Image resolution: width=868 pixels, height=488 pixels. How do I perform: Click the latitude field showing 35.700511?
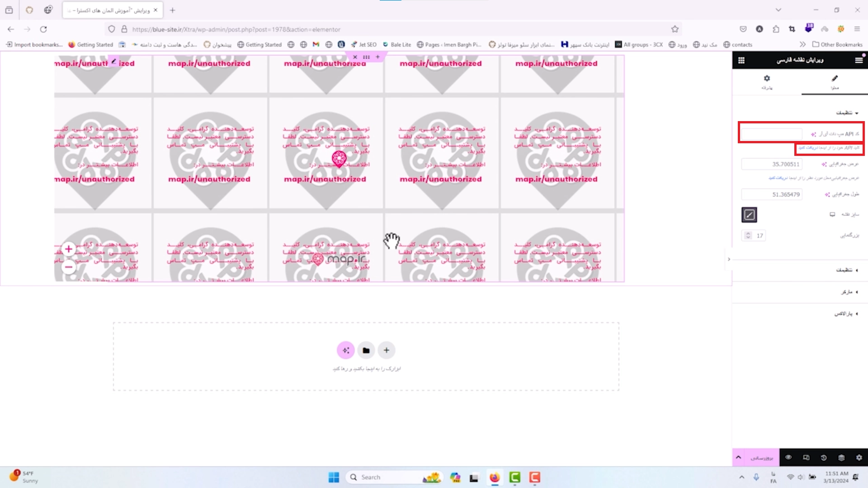pos(772,164)
